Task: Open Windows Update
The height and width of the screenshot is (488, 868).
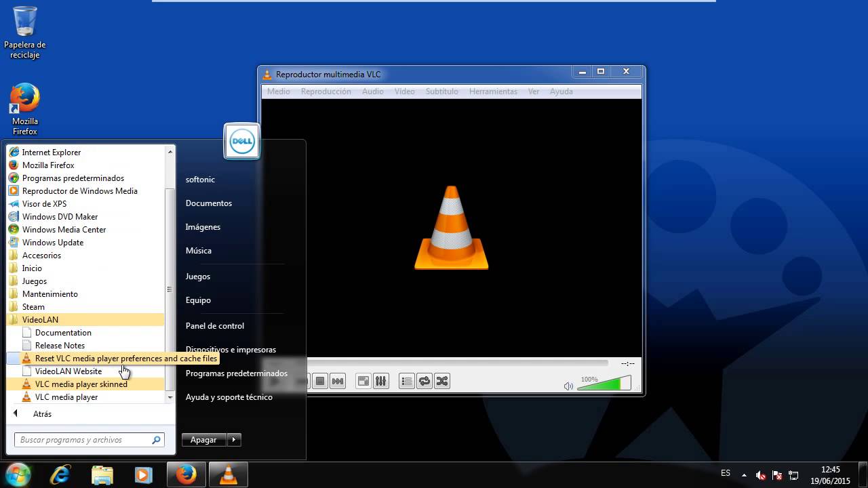Action: [85, 243]
